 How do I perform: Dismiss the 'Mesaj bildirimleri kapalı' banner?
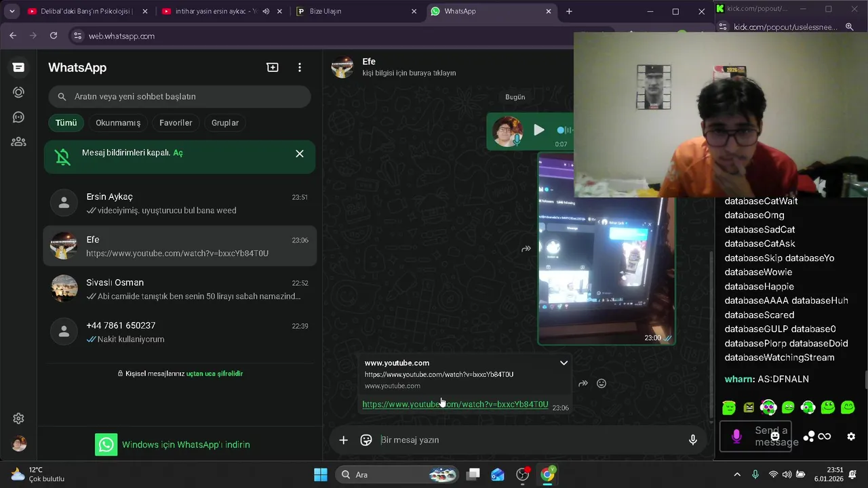click(x=300, y=154)
